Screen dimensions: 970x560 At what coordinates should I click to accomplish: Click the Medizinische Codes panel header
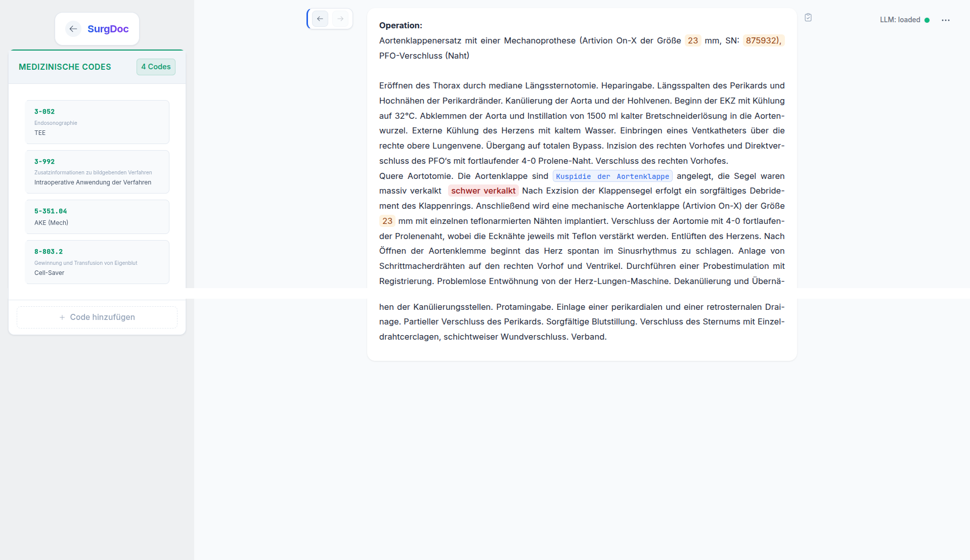(97, 67)
